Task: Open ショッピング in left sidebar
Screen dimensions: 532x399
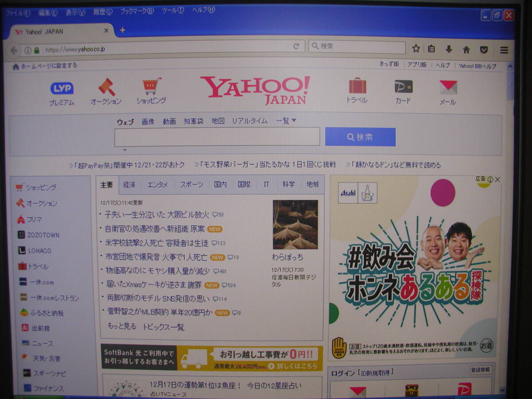Action: click(41, 188)
